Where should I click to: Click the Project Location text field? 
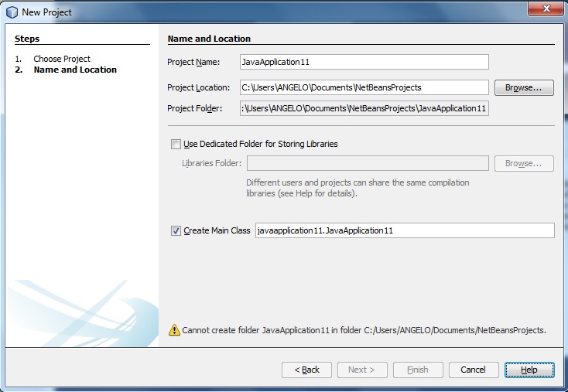click(364, 87)
